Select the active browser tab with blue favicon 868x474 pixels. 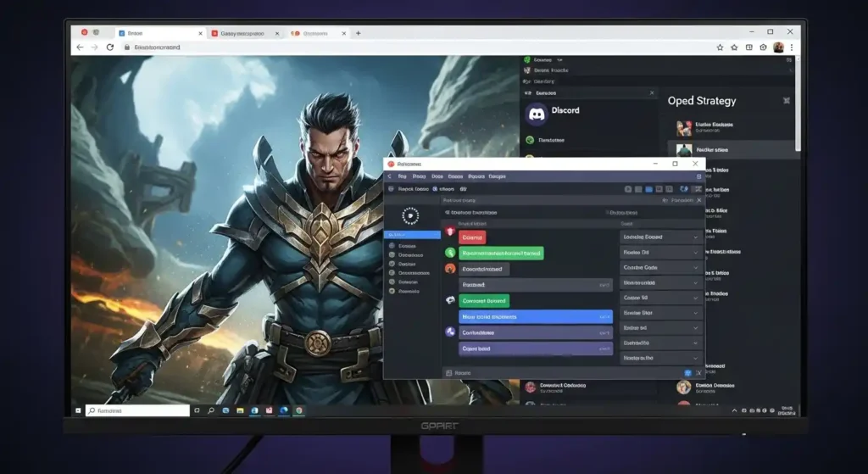[x=160, y=33]
